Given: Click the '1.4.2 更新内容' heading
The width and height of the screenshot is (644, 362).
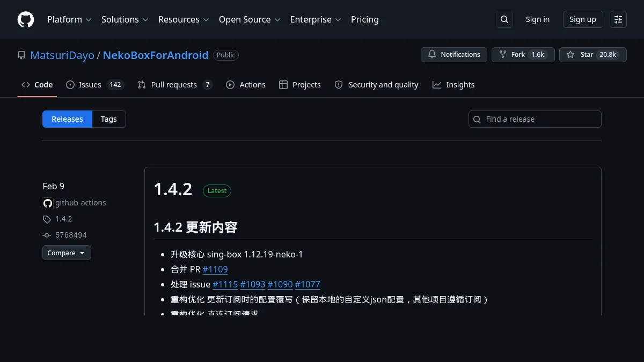Looking at the screenshot, I should tap(195, 227).
